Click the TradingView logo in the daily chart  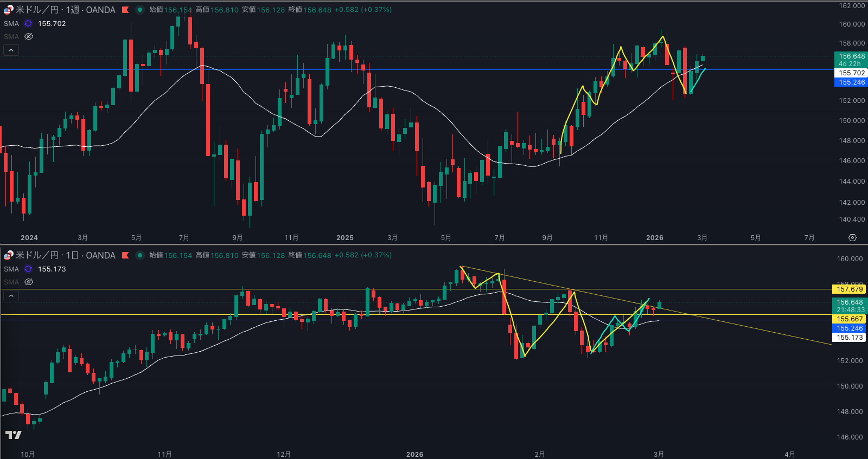coord(13,435)
